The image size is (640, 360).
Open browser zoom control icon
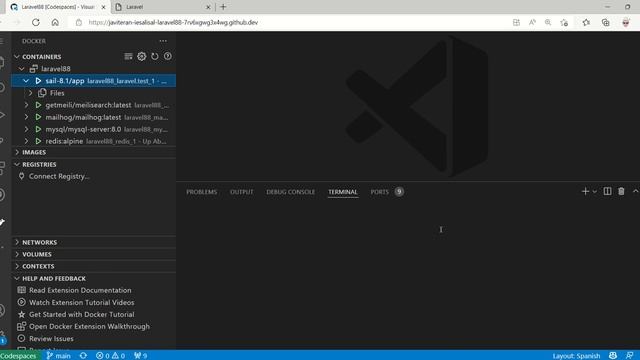tap(548, 22)
